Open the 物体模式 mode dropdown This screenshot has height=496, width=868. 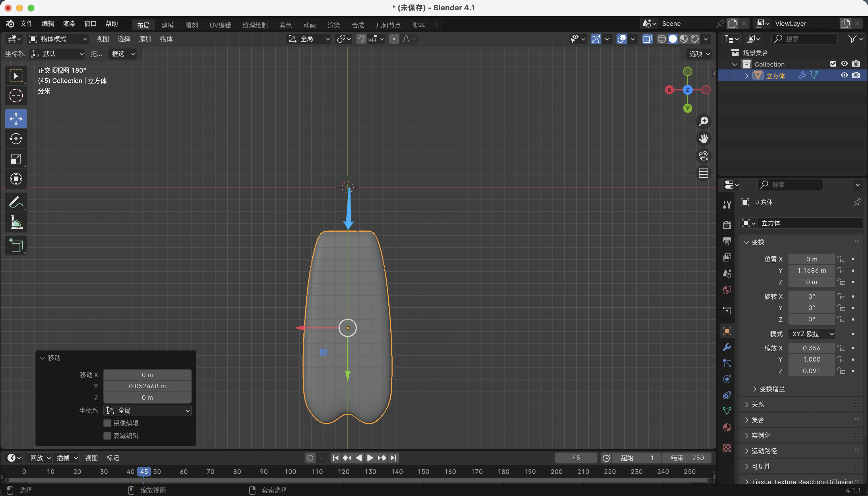click(58, 39)
